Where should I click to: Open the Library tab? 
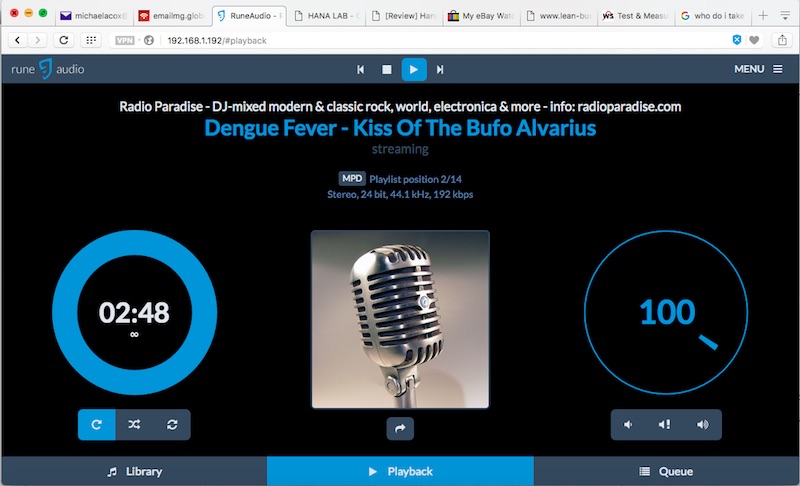pyautogui.click(x=134, y=471)
